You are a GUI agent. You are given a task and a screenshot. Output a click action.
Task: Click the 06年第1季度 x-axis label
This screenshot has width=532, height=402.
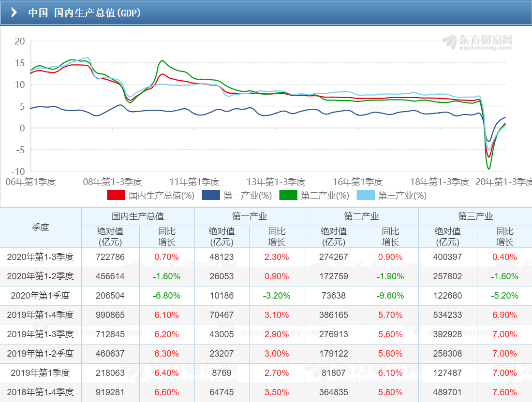coord(30,182)
